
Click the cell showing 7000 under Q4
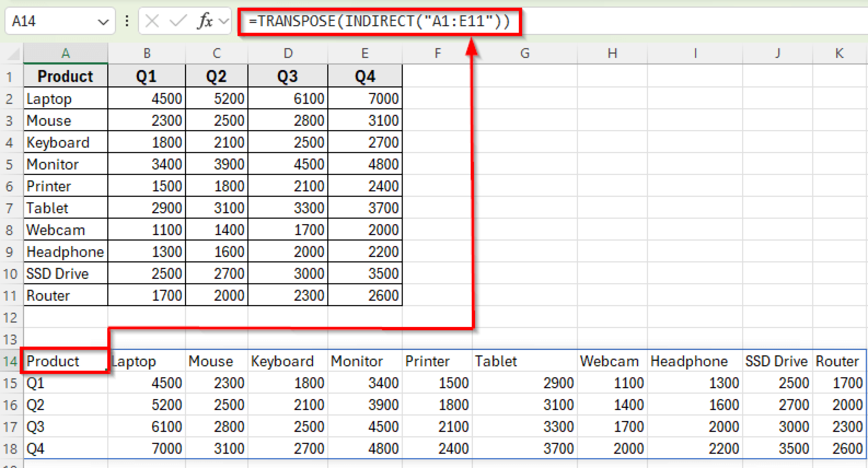tap(364, 98)
